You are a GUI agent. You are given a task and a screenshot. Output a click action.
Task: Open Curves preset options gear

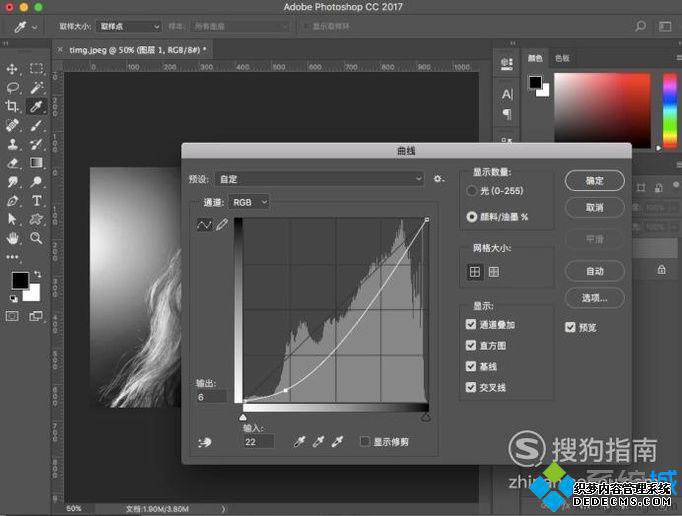(x=438, y=179)
